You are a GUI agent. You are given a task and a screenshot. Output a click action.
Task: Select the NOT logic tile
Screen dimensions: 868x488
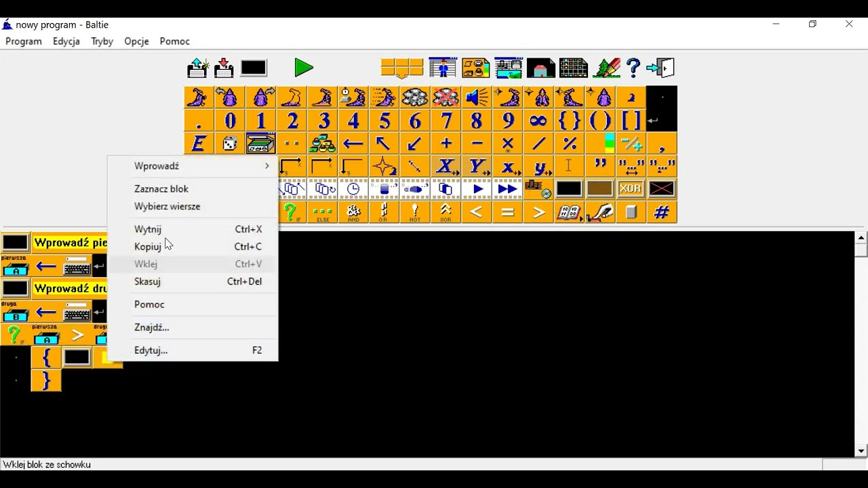[x=414, y=212]
